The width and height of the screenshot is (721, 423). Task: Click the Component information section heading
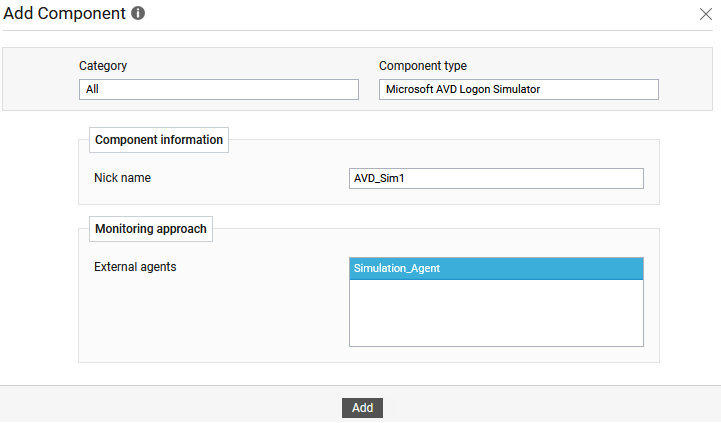click(x=159, y=140)
